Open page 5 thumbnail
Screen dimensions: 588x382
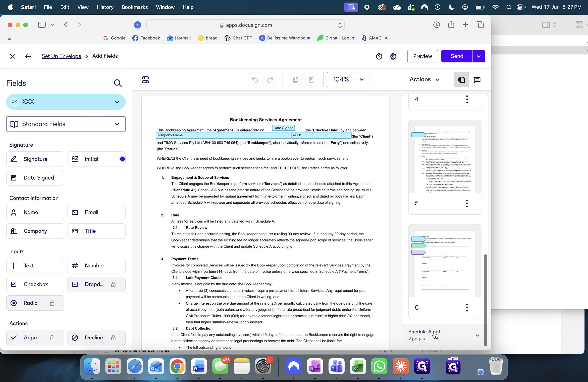(445, 159)
